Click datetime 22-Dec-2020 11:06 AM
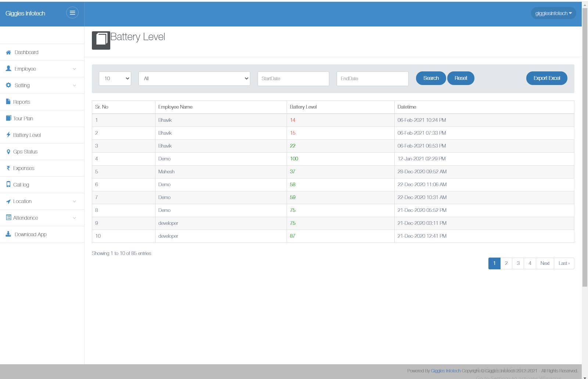 [422, 184]
